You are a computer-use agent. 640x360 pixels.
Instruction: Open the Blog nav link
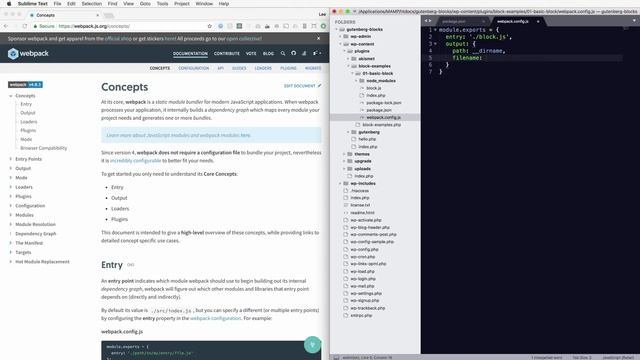coord(268,53)
